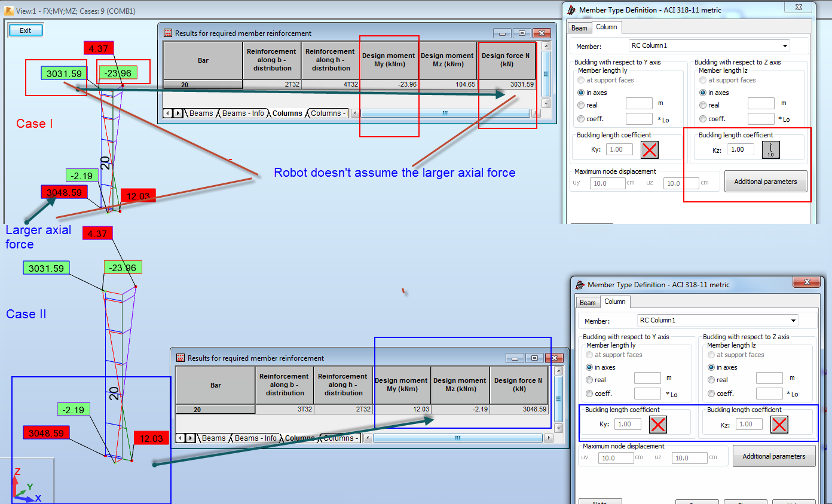Screen dimensions: 832x504
Task: Select the 'Beams - Info' tab in results window
Action: [243, 113]
